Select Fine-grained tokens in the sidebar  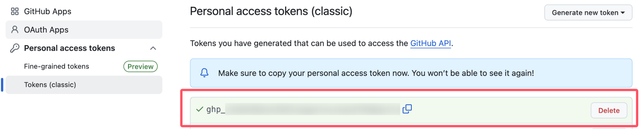57,66
